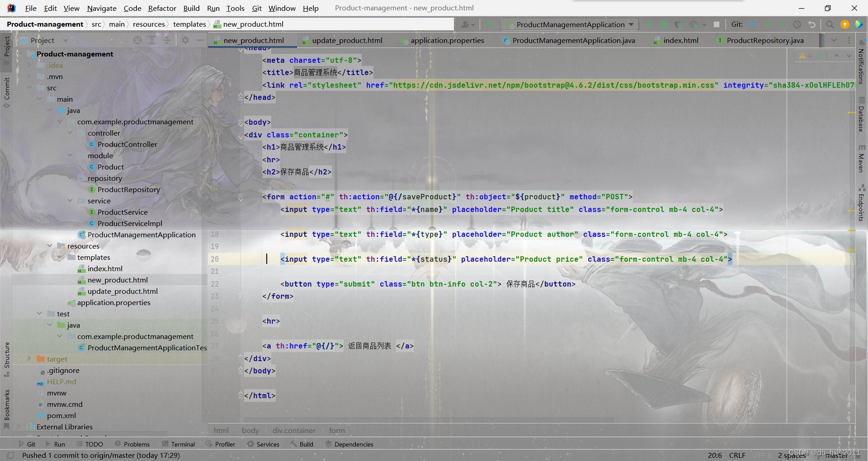This screenshot has height=461, width=868.
Task: Jump to previous highlighted error arrow
Action: (837, 56)
